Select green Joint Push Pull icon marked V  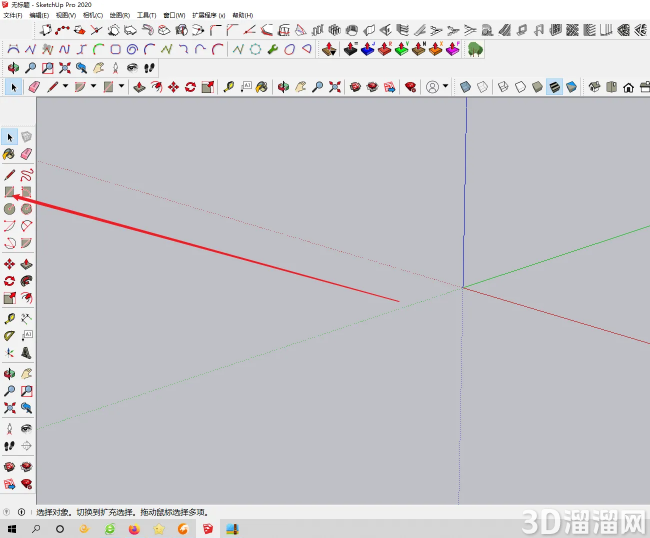pyautogui.click(x=402, y=49)
